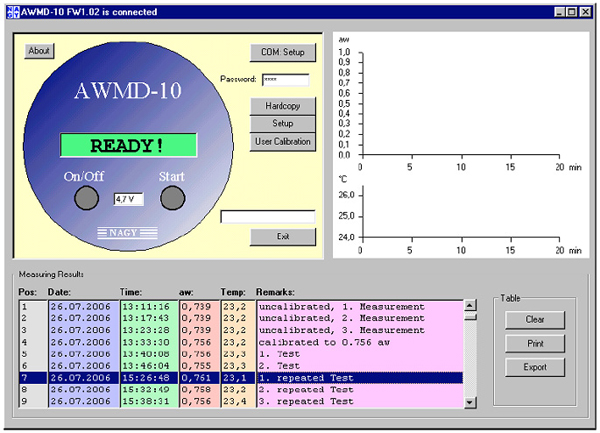
Task: Select the '2. Test' remark row
Action: (x=279, y=366)
